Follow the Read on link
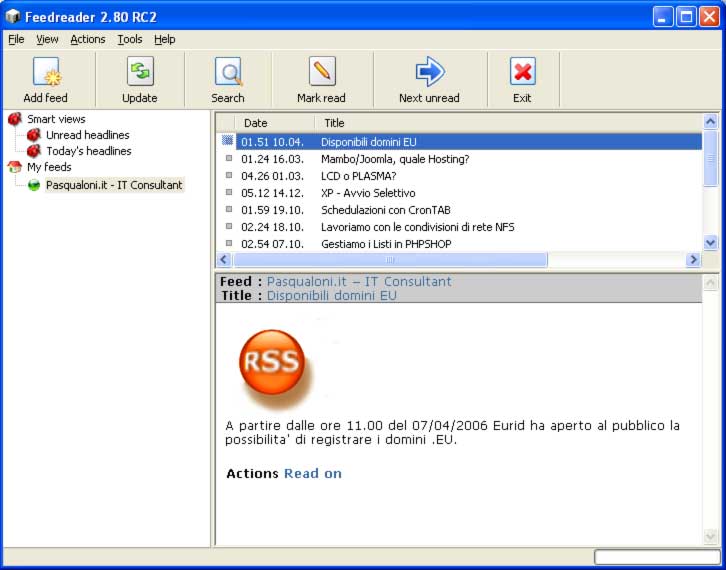 coord(313,474)
